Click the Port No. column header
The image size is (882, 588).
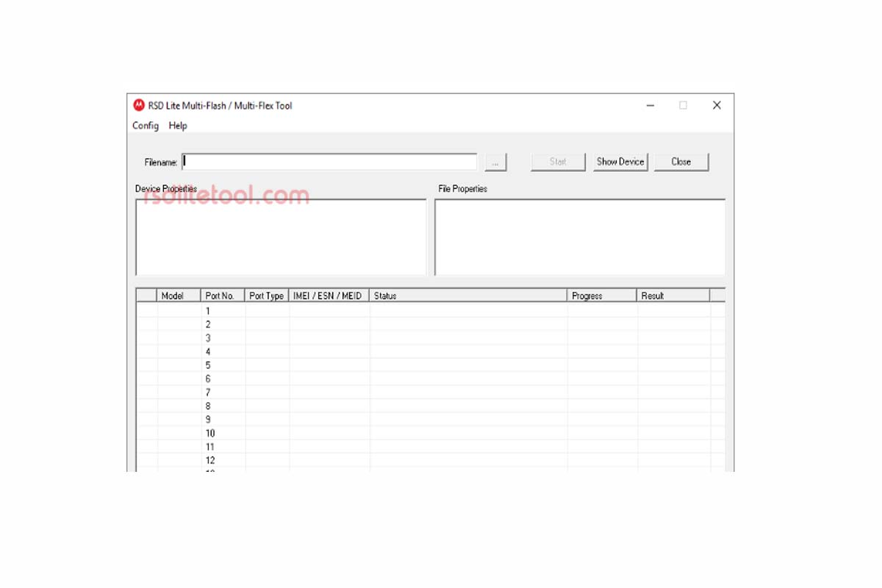pyautogui.click(x=223, y=295)
